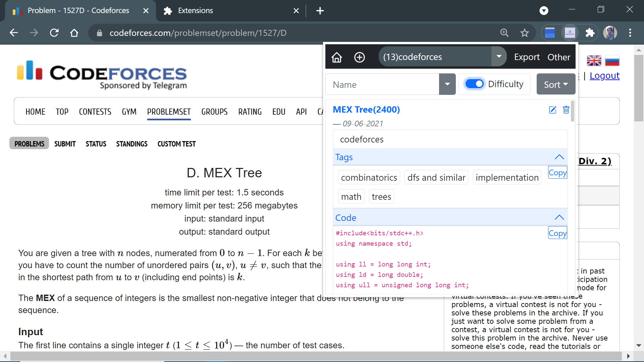Collapse the Code section
Viewport: 644px width, 362px height.
[x=559, y=218]
